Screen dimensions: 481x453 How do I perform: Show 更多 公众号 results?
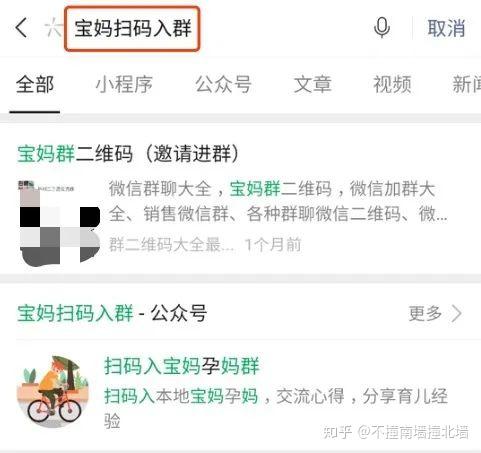tap(435, 313)
